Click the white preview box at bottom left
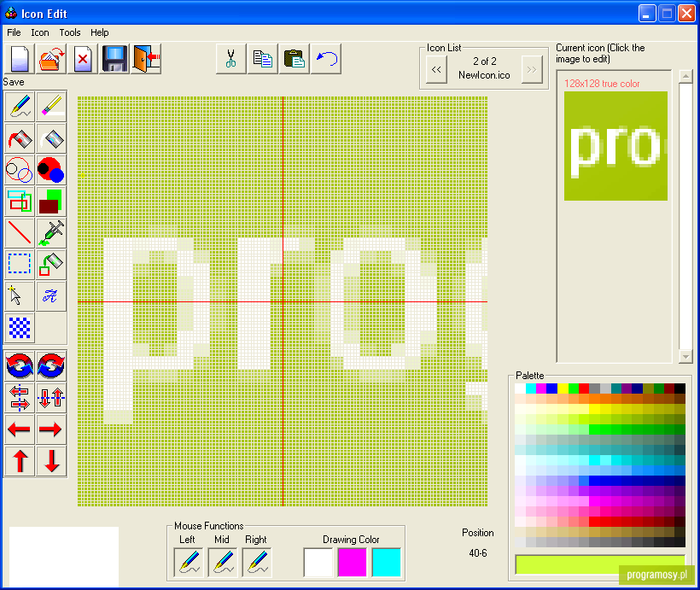The width and height of the screenshot is (700, 590). click(64, 557)
